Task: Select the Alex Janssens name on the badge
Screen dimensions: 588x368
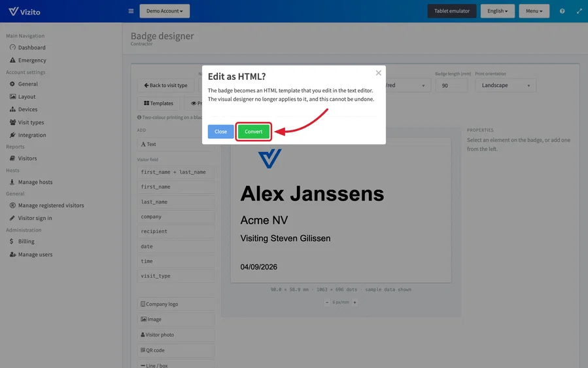Action: click(x=312, y=194)
